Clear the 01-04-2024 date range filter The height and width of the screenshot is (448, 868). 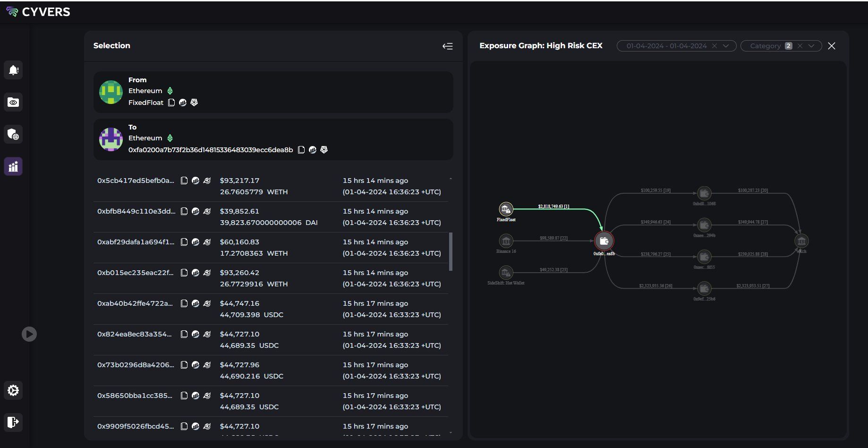[x=715, y=46]
